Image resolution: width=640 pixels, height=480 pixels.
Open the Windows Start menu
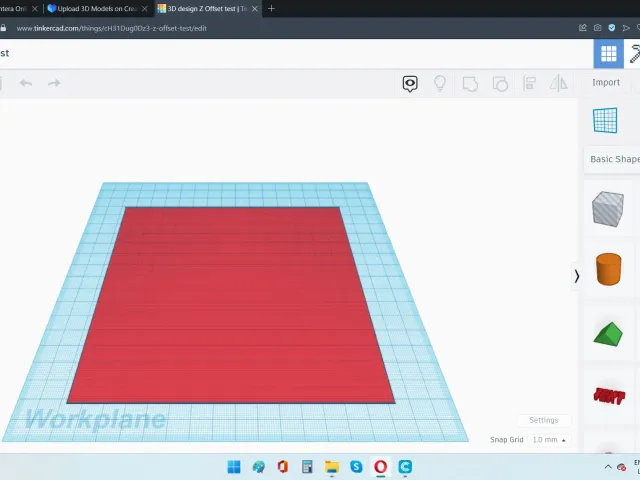point(234,467)
